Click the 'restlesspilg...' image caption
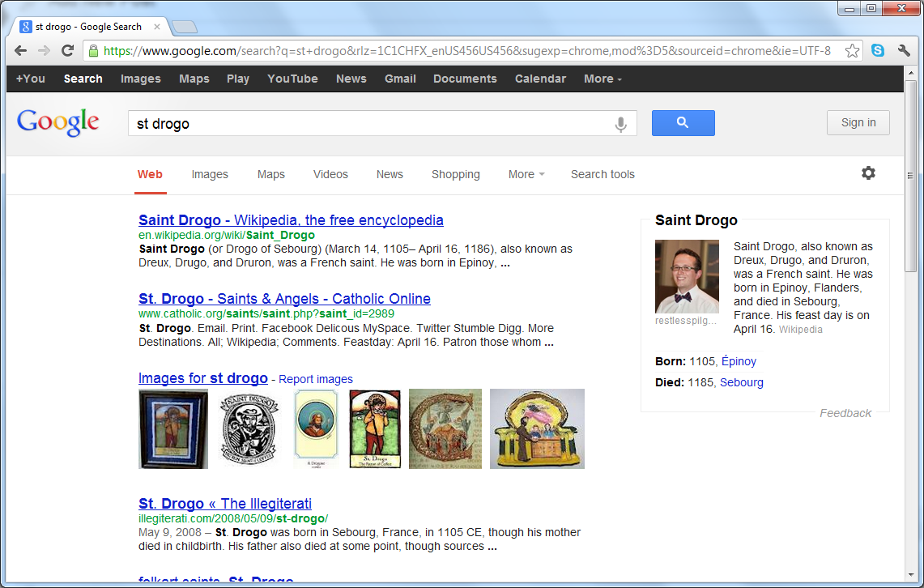This screenshot has width=924, height=588. [686, 321]
